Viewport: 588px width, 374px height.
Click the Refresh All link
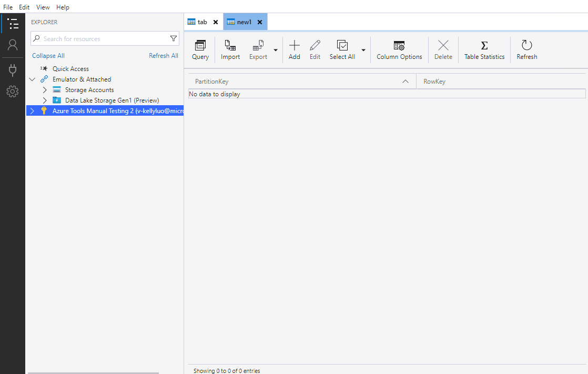click(x=164, y=55)
